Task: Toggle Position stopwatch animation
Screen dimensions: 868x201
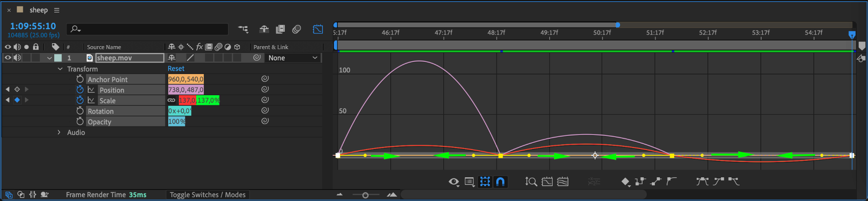Action: click(80, 90)
